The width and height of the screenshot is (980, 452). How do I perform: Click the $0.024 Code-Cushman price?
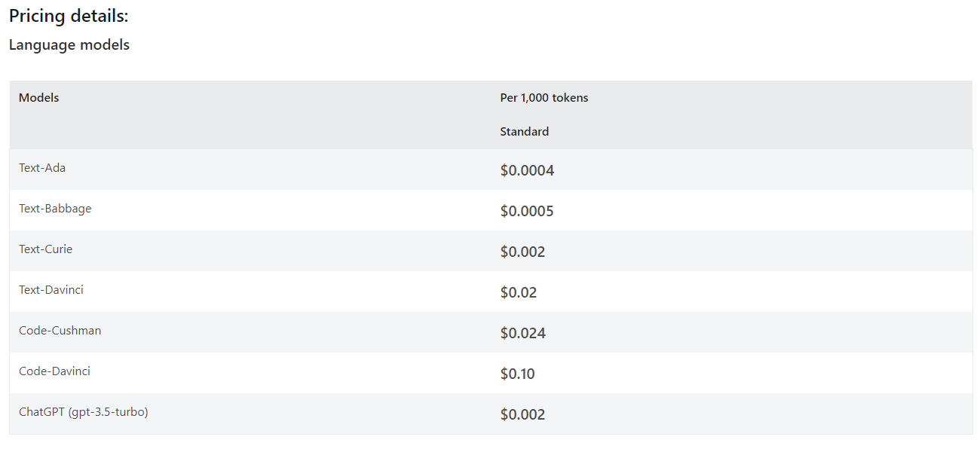[x=523, y=334]
